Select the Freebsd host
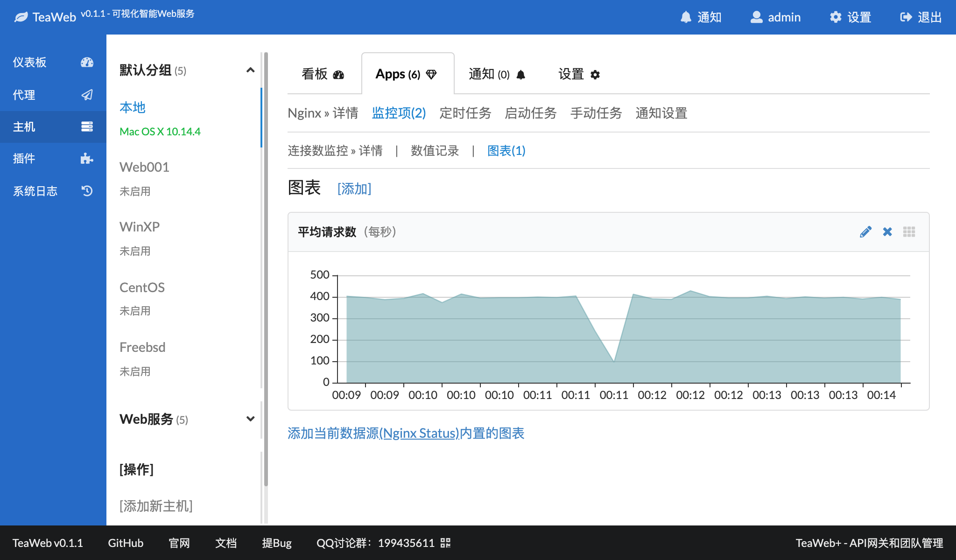Screen dimensions: 956x560 (x=142, y=347)
